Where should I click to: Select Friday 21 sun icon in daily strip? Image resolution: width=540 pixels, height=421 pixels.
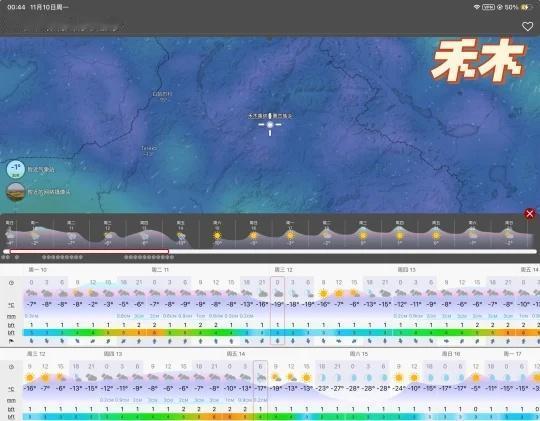point(436,236)
